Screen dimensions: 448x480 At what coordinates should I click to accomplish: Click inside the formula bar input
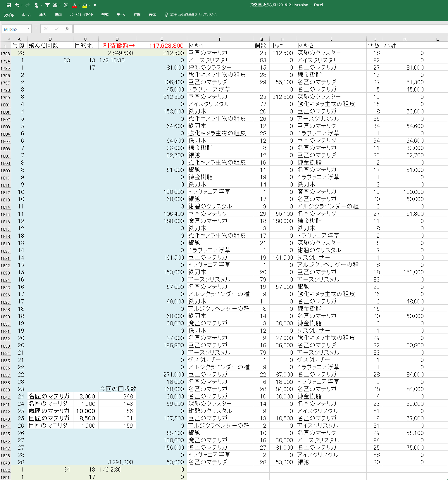(257, 29)
